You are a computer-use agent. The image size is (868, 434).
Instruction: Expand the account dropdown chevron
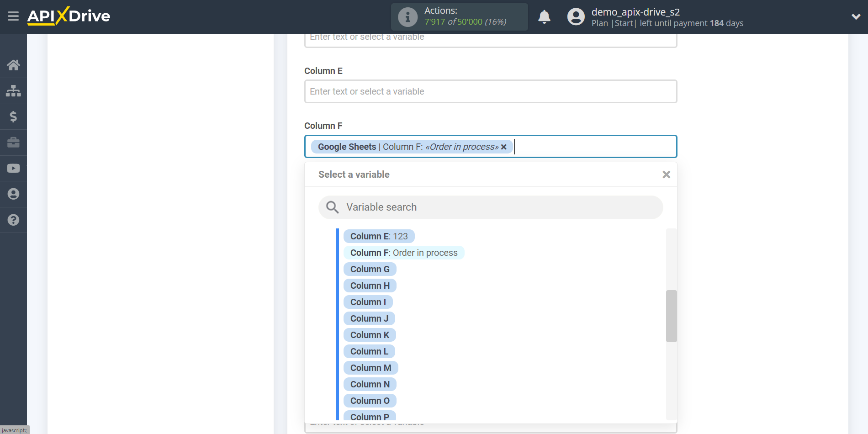click(856, 17)
